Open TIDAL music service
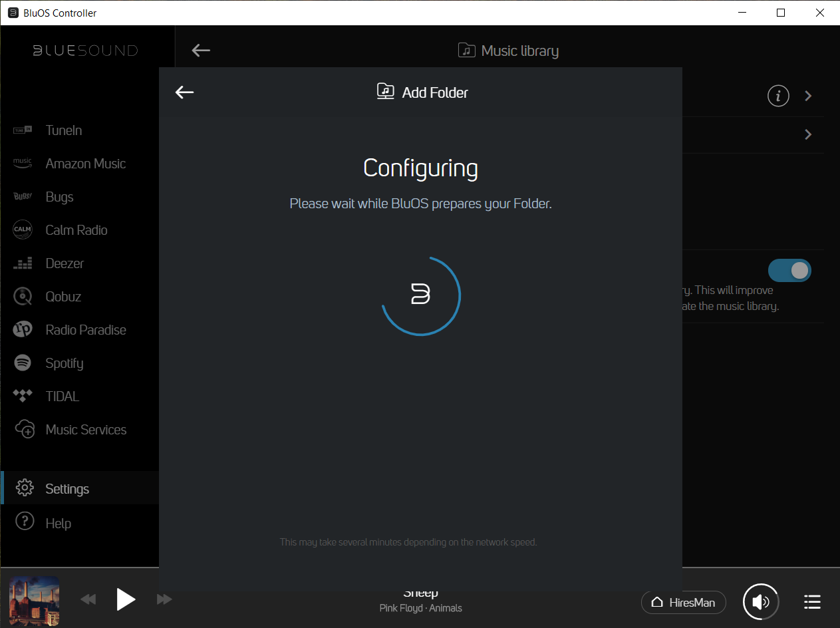This screenshot has width=840, height=628. pos(62,396)
